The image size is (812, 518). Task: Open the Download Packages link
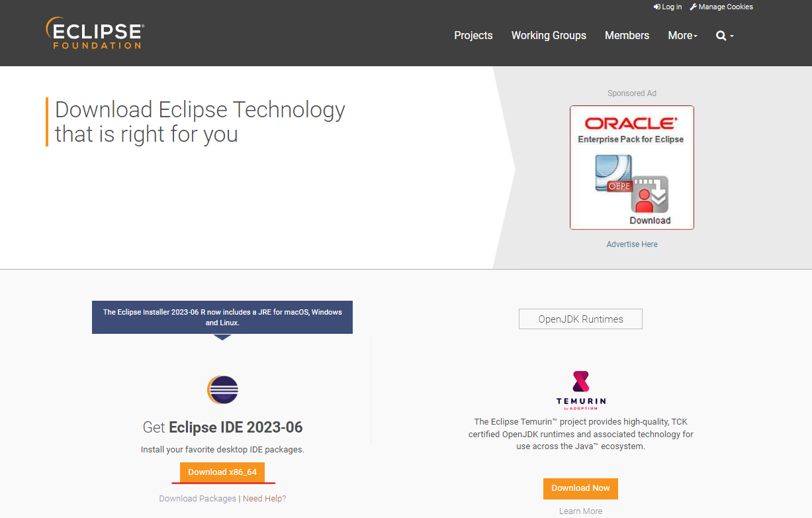point(197,499)
